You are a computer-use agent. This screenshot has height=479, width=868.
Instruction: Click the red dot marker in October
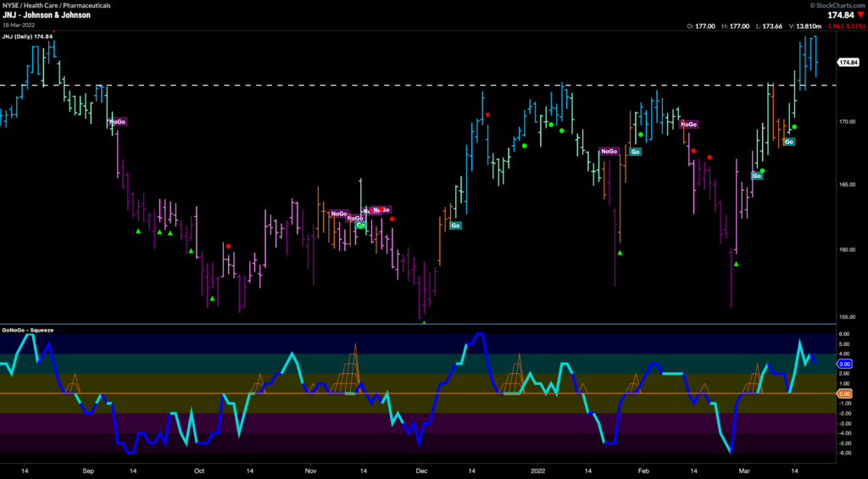point(228,246)
